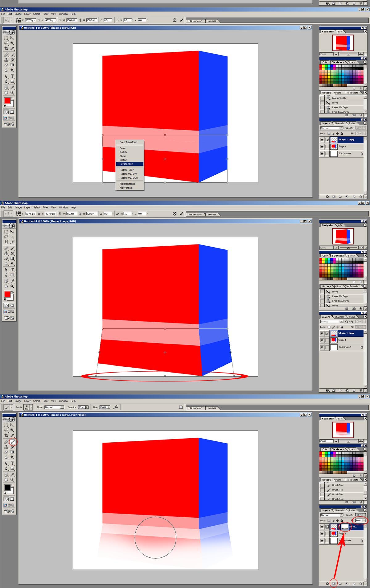Open brush preset picker dropdown in bottom screenshot
This screenshot has height=588, width=370.
pos(31,407)
